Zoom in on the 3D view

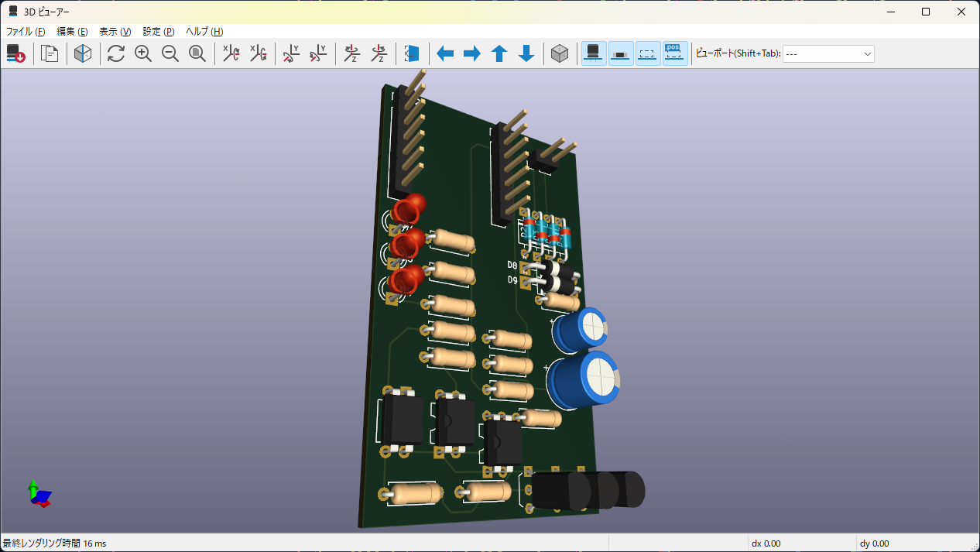click(143, 53)
